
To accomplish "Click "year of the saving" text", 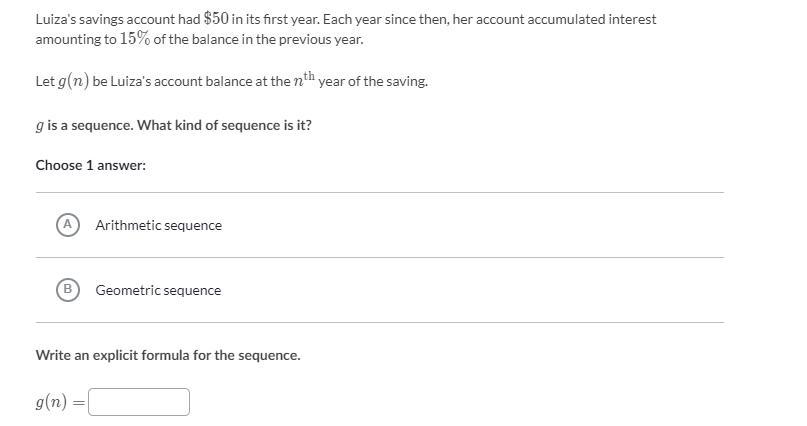I will coord(373,82).
